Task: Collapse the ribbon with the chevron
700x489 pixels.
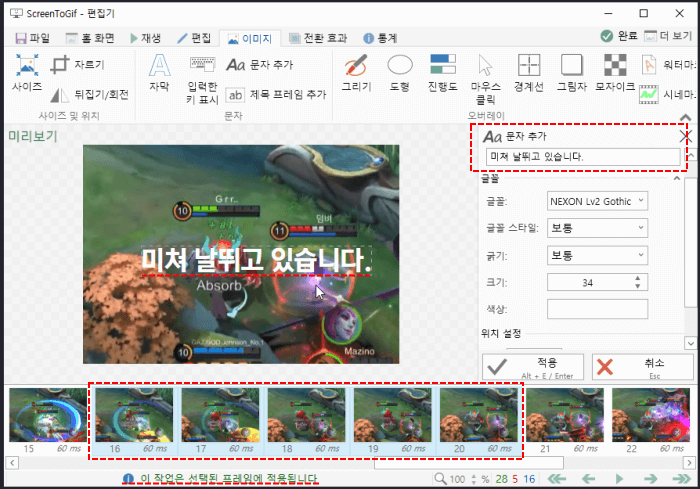Action: (x=685, y=117)
